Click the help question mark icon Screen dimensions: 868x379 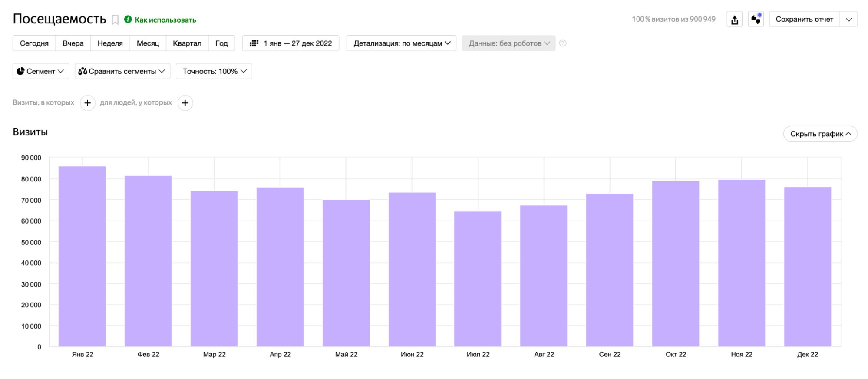(563, 43)
